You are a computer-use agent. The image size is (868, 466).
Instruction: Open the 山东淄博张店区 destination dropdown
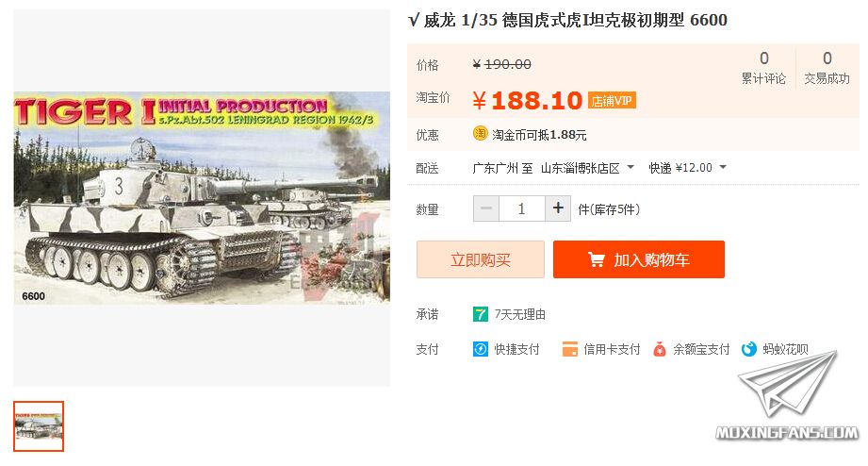click(x=587, y=168)
